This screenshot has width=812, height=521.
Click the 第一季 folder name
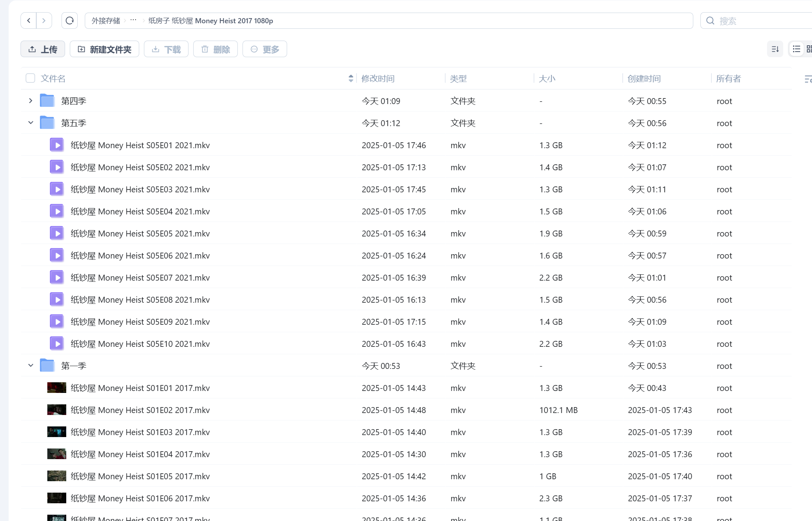point(74,365)
